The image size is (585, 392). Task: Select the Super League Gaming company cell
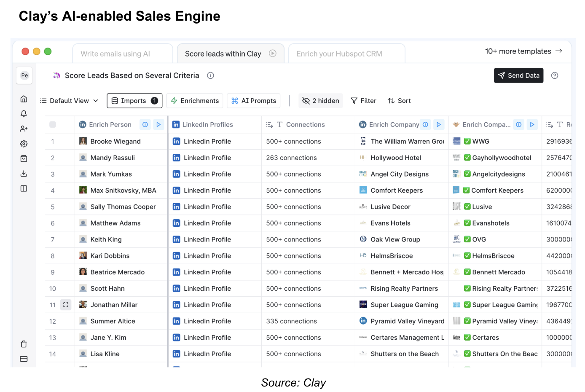pos(402,305)
